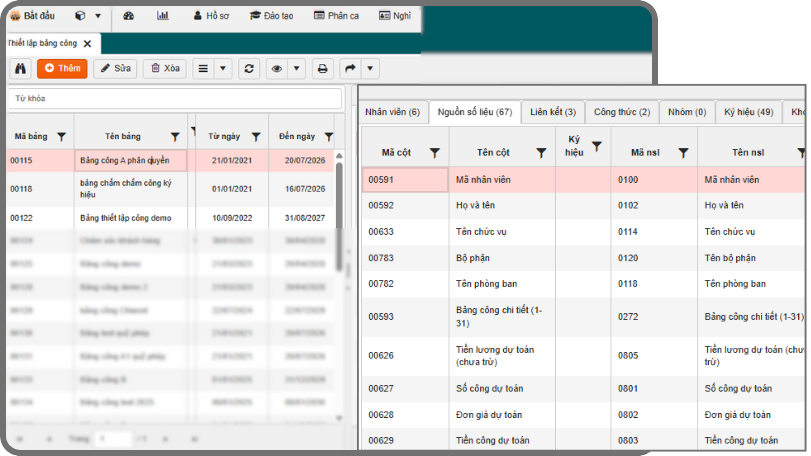Select cell 00591 Mã nhân viên
The image size is (811, 456).
pos(405,180)
